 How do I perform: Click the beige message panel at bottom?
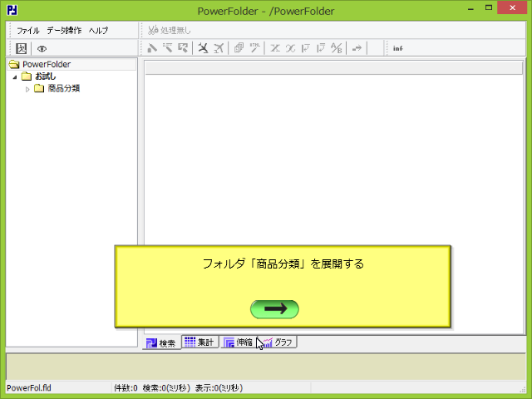pyautogui.click(x=266, y=367)
